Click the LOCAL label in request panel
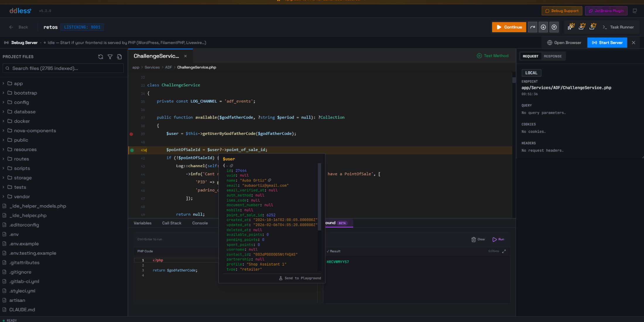The width and height of the screenshot is (644, 322). [531, 73]
